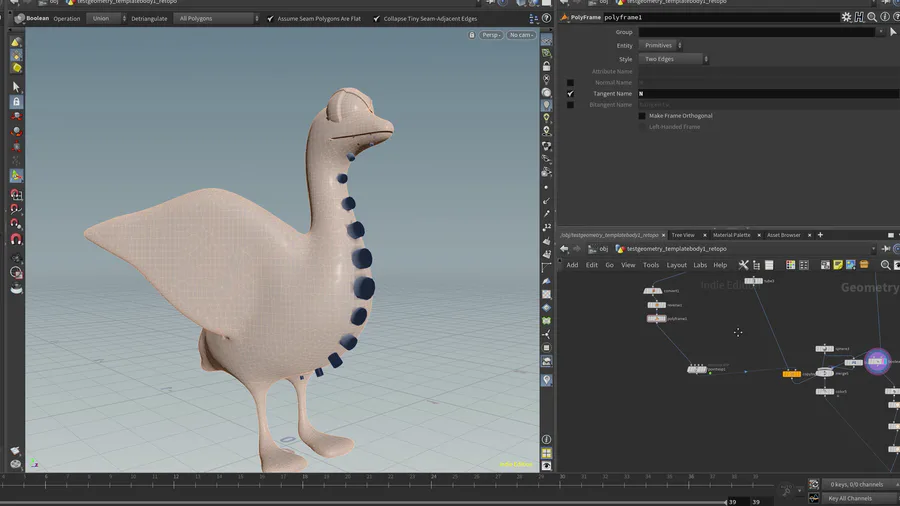Select the Objects selection mode icon
900x506 pixels.
(x=16, y=42)
